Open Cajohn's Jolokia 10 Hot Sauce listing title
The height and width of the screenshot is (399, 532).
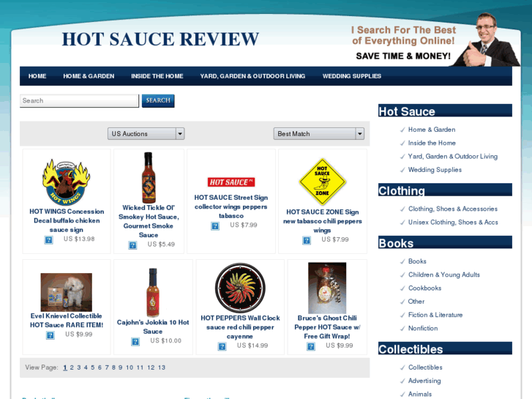(153, 327)
